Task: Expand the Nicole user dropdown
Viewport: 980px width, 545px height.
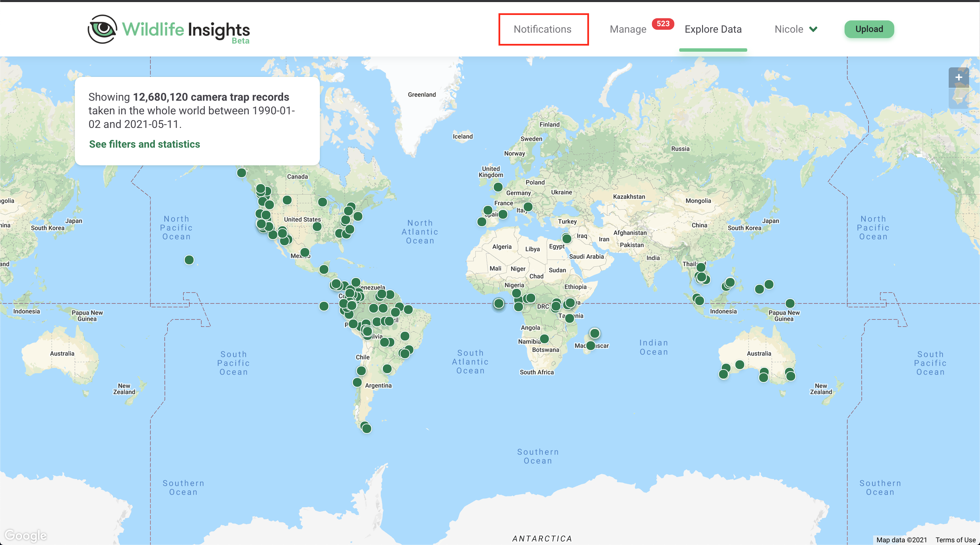Action: [796, 29]
